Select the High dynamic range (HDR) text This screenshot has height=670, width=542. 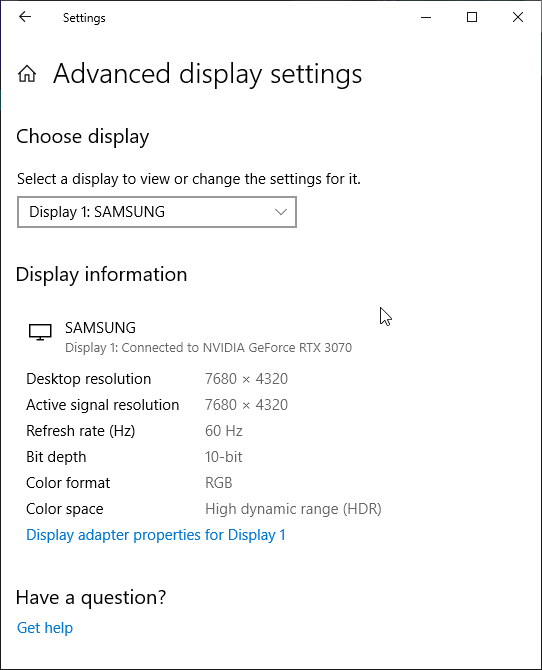293,509
